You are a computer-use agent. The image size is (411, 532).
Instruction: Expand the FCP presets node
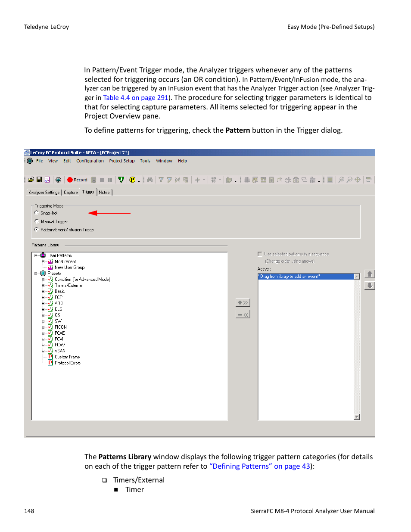(x=43, y=297)
